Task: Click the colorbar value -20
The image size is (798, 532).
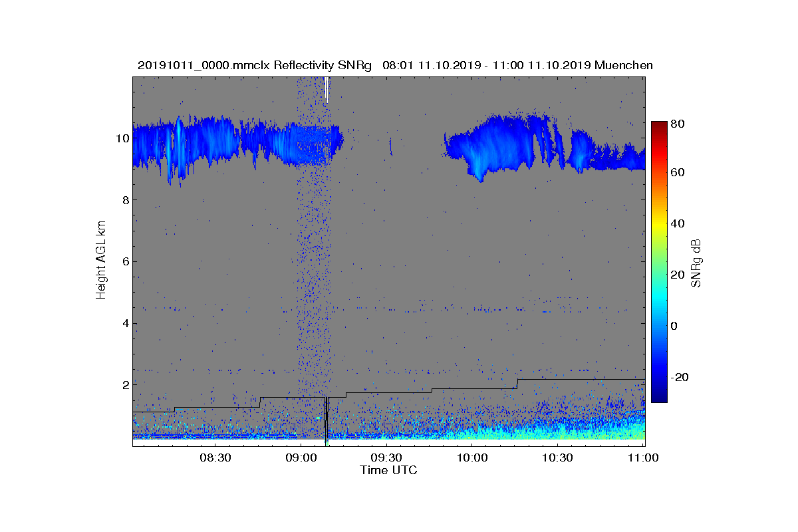Action: pyautogui.click(x=680, y=377)
